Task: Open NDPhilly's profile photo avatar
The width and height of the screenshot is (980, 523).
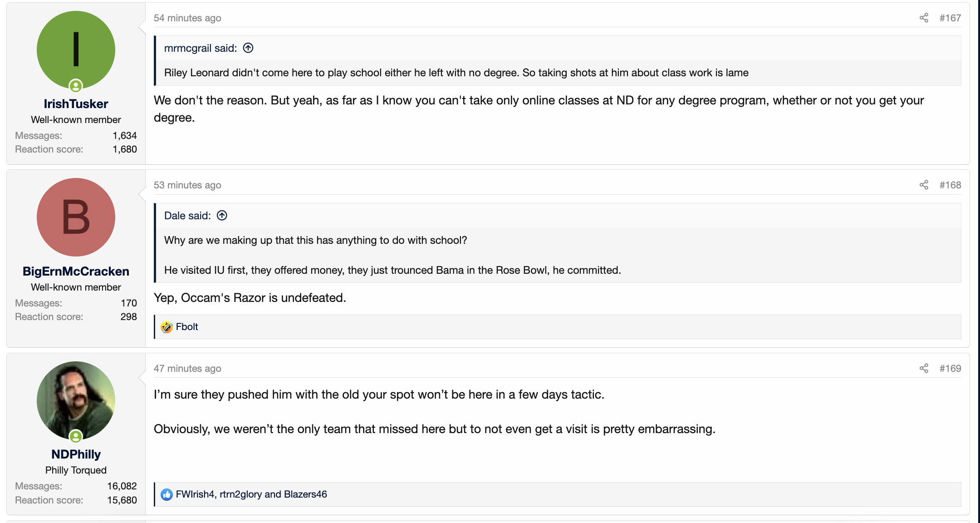Action: (76, 400)
